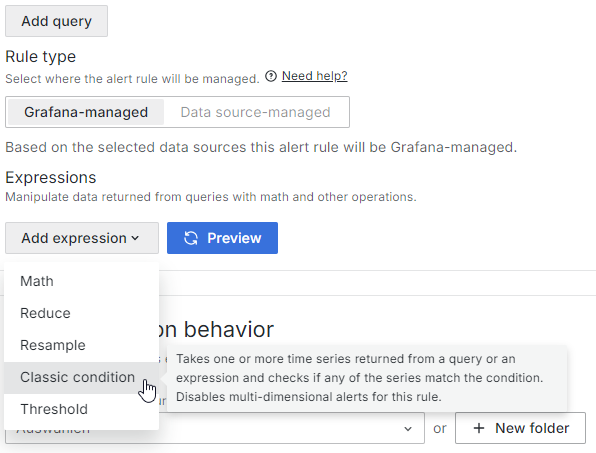This screenshot has width=596, height=453.
Task: Open the folder select combo box
Action: click(x=215, y=428)
